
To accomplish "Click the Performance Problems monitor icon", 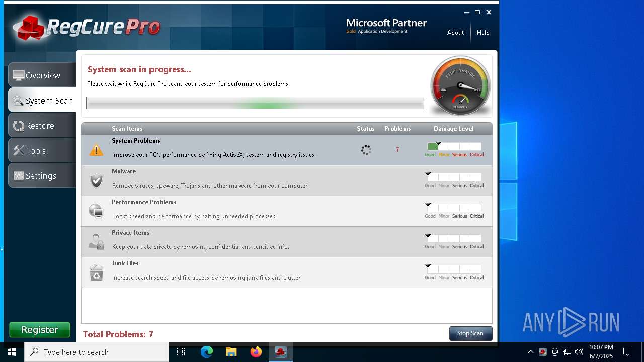I will pos(96,211).
